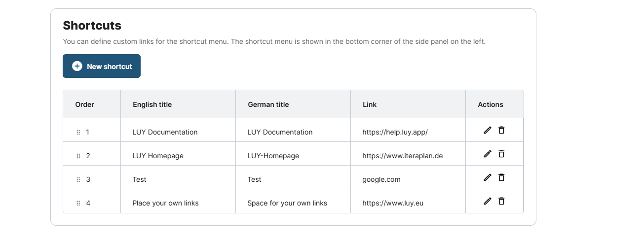Click drag handle of row 4
The width and height of the screenshot is (644, 238).
click(x=78, y=204)
